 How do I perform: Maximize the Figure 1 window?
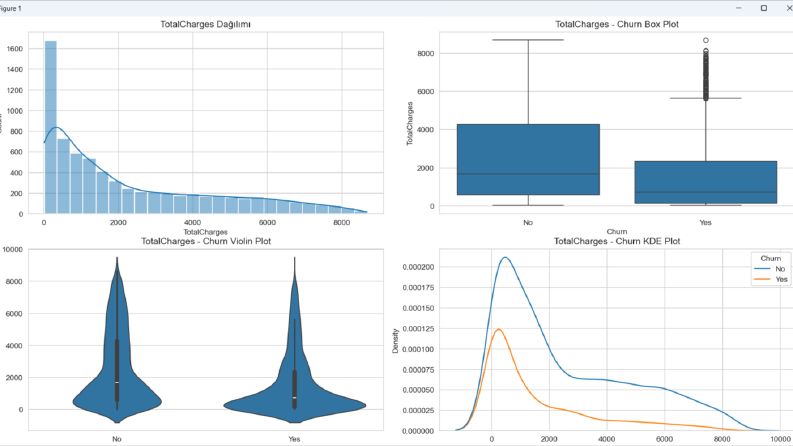click(764, 8)
